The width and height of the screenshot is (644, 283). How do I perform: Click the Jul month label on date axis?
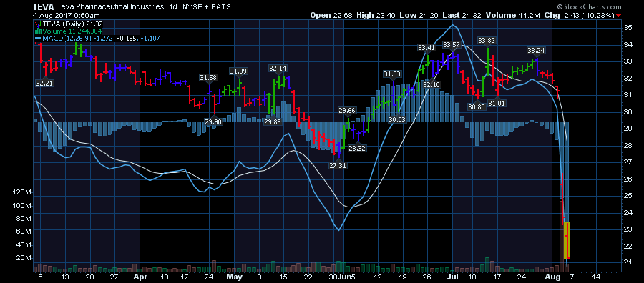pos(454,277)
